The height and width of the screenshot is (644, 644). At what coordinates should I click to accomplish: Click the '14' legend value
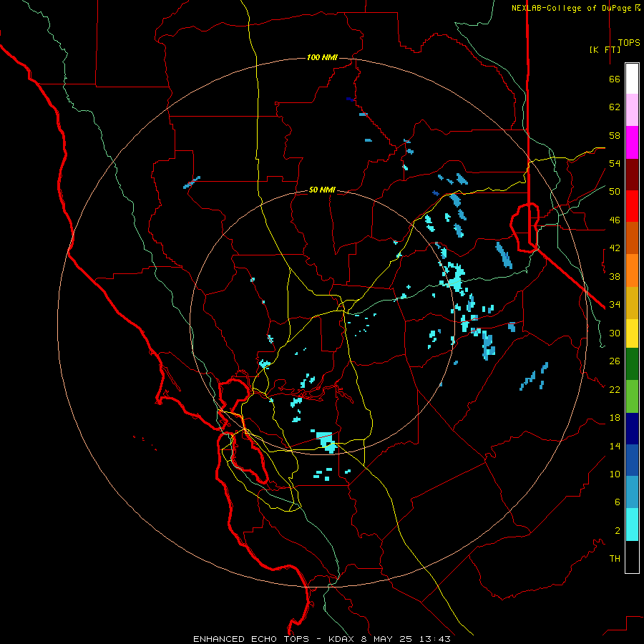point(615,446)
